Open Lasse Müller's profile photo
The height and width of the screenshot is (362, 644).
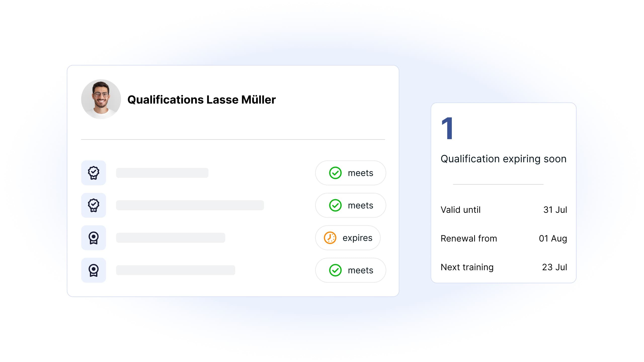click(101, 99)
